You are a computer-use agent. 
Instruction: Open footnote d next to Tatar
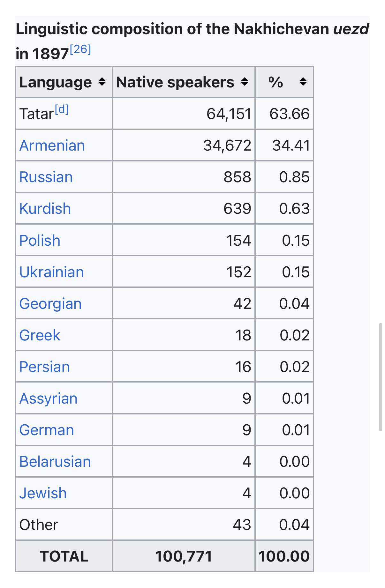pos(62,110)
